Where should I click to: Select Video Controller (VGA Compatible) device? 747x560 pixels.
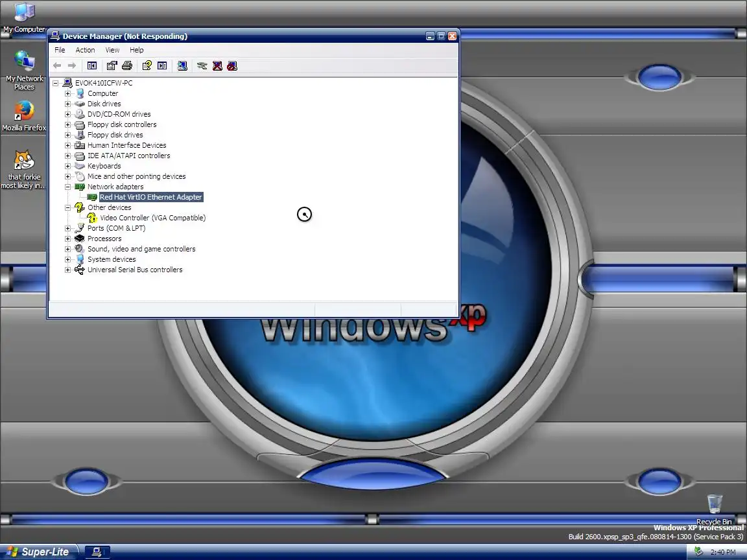(153, 218)
